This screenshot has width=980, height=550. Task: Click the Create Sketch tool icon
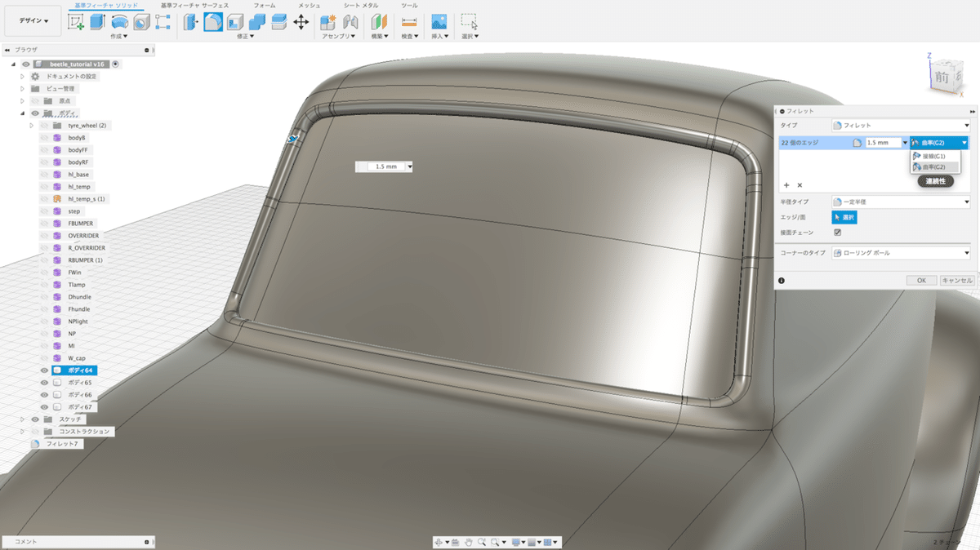coord(76,23)
